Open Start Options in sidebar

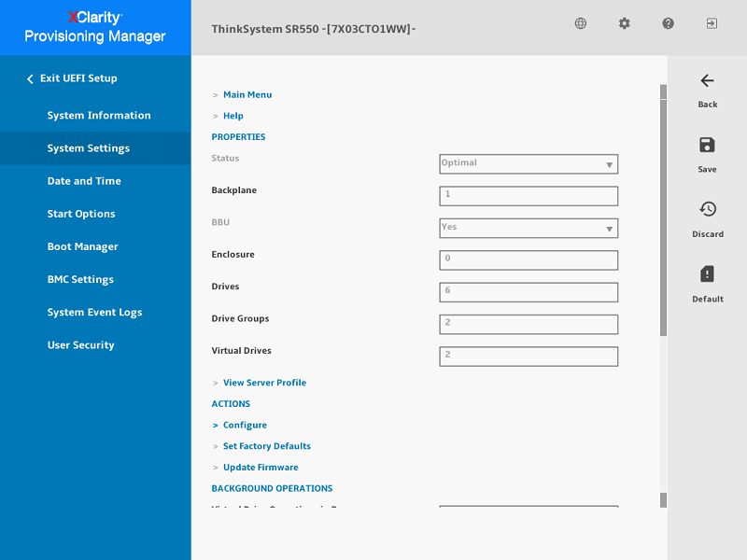81,214
